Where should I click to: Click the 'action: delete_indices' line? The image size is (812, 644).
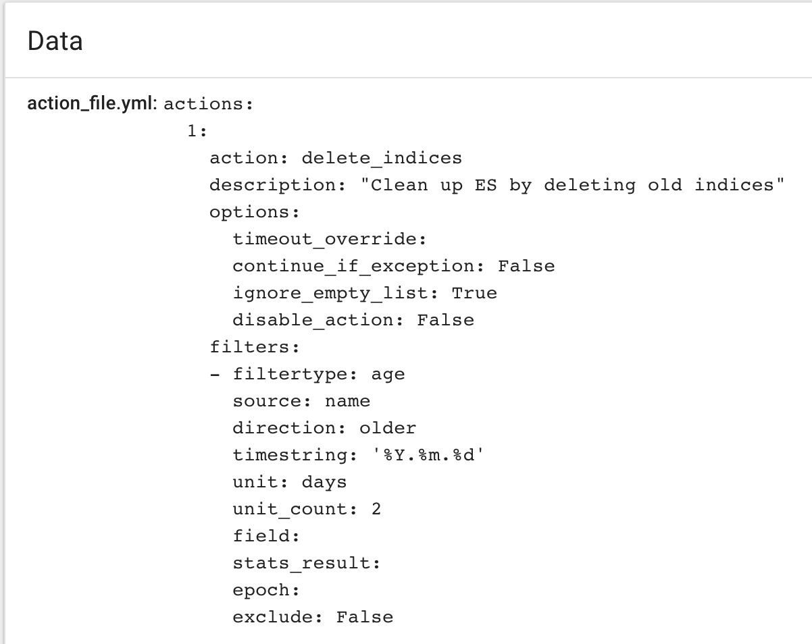[x=336, y=158]
